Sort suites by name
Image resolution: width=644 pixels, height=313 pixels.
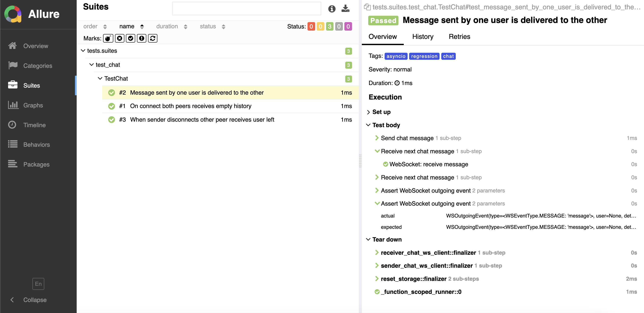pyautogui.click(x=131, y=26)
